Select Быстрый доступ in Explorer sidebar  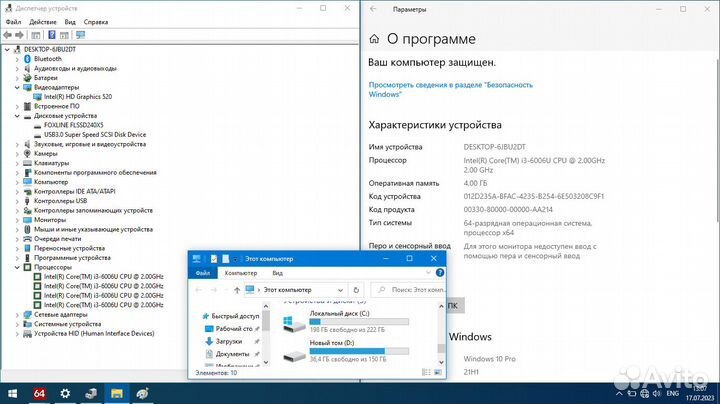[x=231, y=316]
